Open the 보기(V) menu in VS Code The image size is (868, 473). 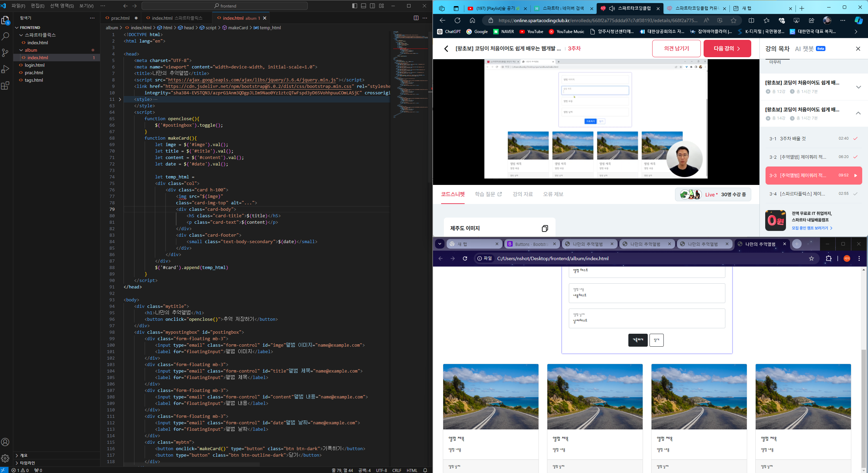(x=86, y=6)
